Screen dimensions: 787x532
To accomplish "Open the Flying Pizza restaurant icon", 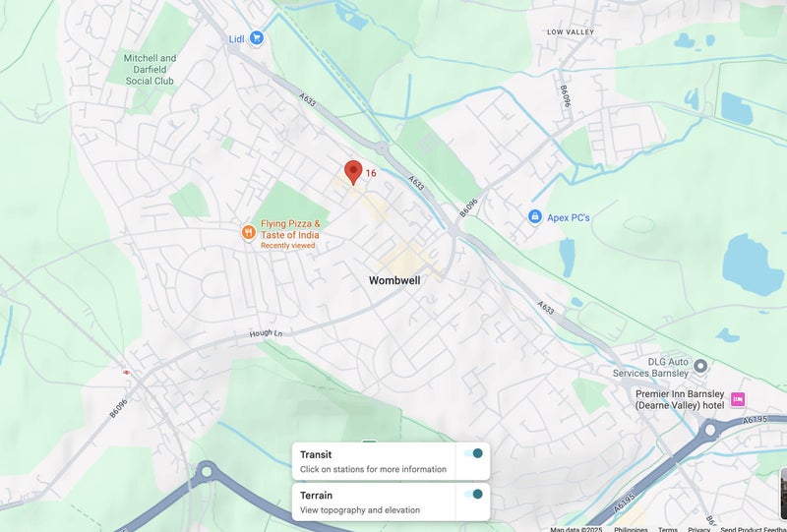I will (x=249, y=232).
